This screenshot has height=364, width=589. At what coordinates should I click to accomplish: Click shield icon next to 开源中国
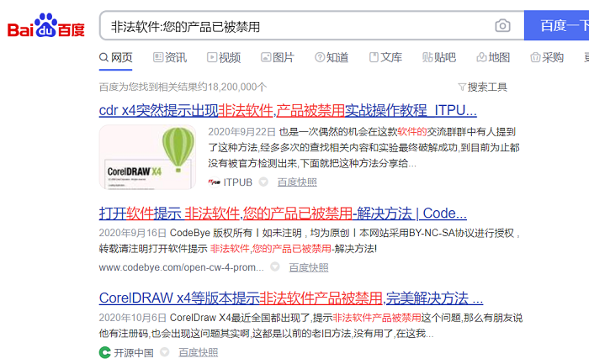[x=165, y=352]
